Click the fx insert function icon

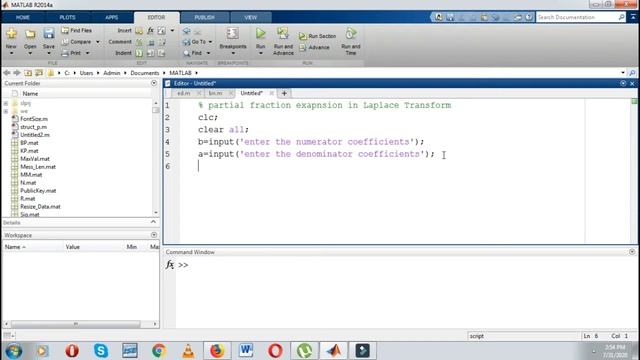click(x=150, y=31)
